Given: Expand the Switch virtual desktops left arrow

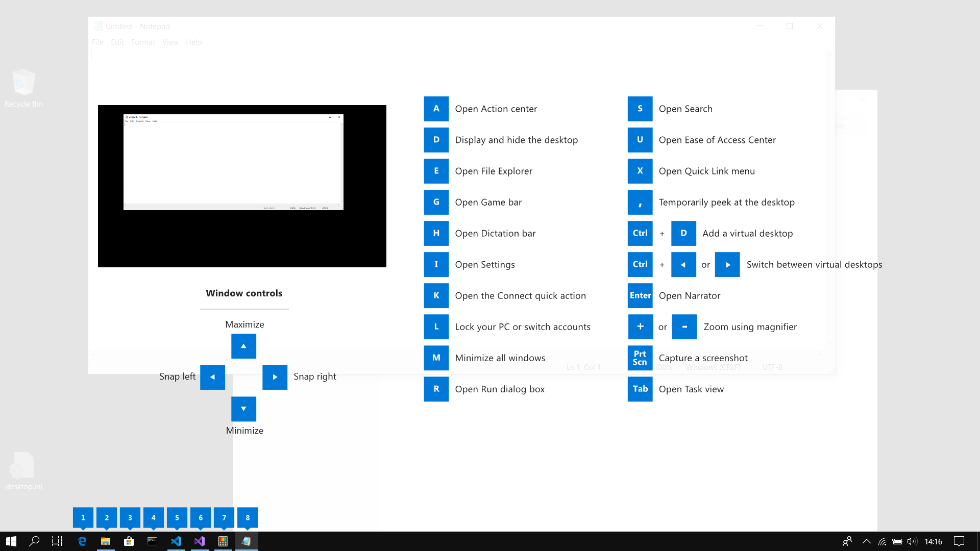Looking at the screenshot, I should [x=683, y=264].
